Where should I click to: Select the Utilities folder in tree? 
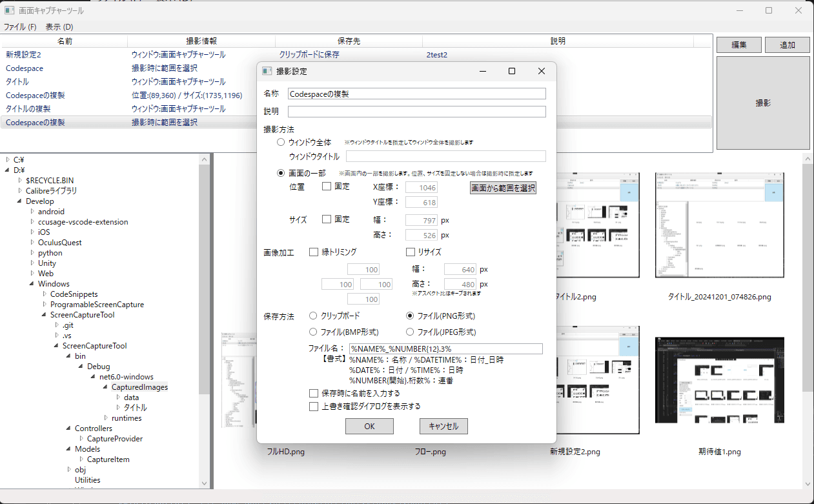87,479
